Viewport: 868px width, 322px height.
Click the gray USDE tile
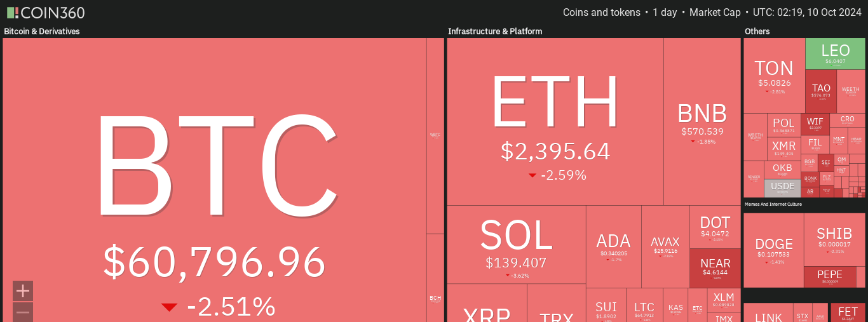pos(782,188)
